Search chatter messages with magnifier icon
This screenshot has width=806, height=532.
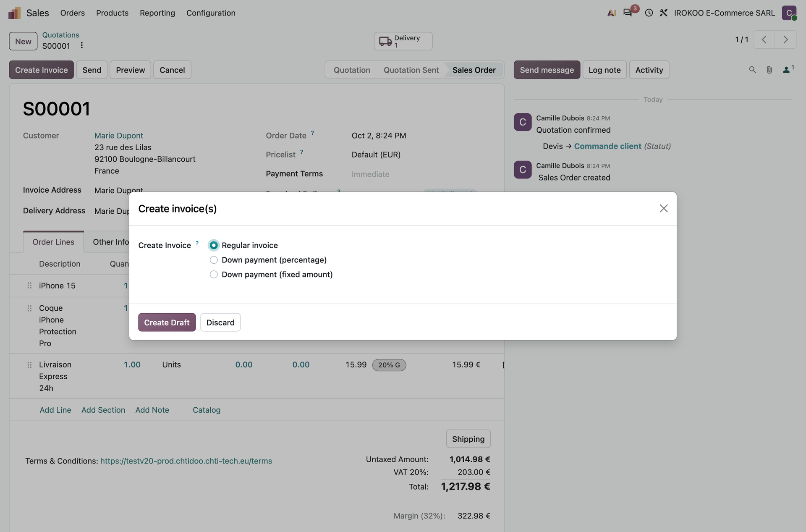(x=752, y=70)
